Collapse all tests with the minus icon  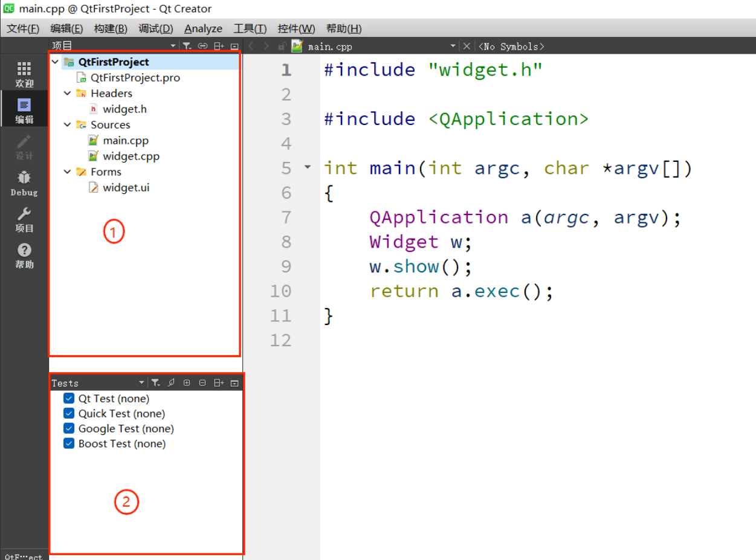coord(202,382)
